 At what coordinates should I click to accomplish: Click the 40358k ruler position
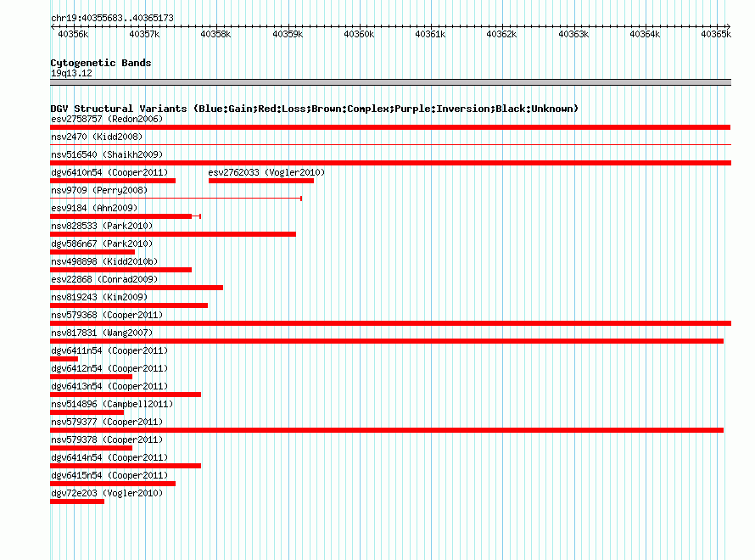pyautogui.click(x=215, y=34)
